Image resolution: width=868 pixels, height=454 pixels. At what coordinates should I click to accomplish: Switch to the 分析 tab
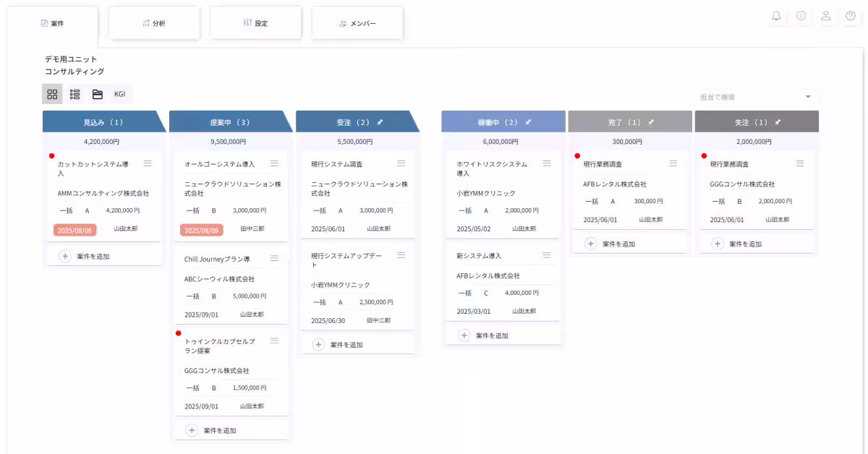pos(154,22)
